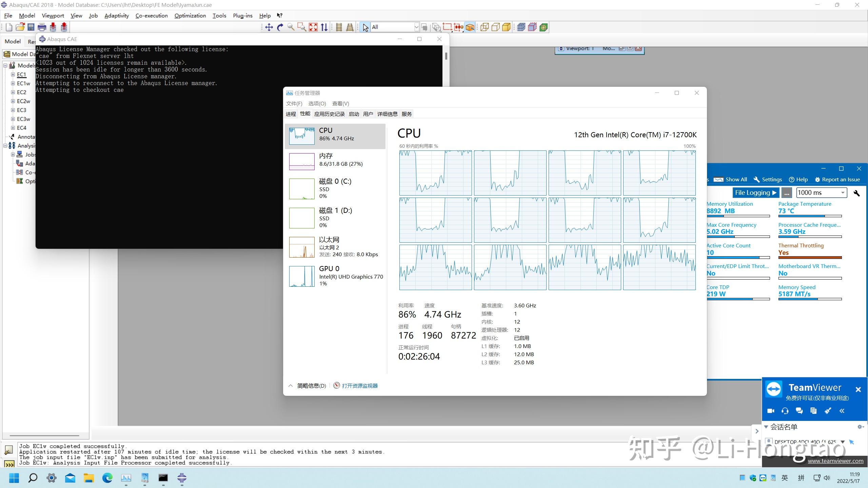Click Show All in tuning utility
The height and width of the screenshot is (488, 868).
pyautogui.click(x=730, y=180)
